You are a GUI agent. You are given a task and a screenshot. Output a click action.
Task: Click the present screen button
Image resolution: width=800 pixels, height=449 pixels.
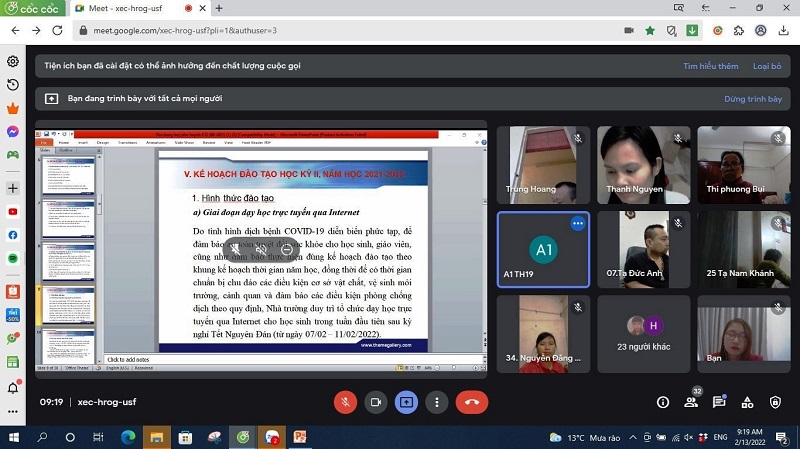[x=407, y=402]
